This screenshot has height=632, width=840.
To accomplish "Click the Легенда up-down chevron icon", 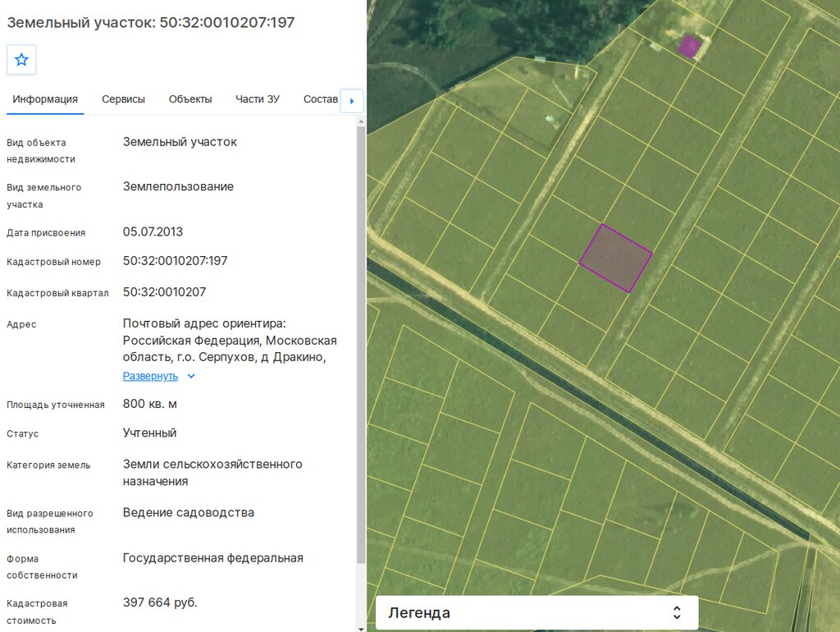I will tap(677, 612).
